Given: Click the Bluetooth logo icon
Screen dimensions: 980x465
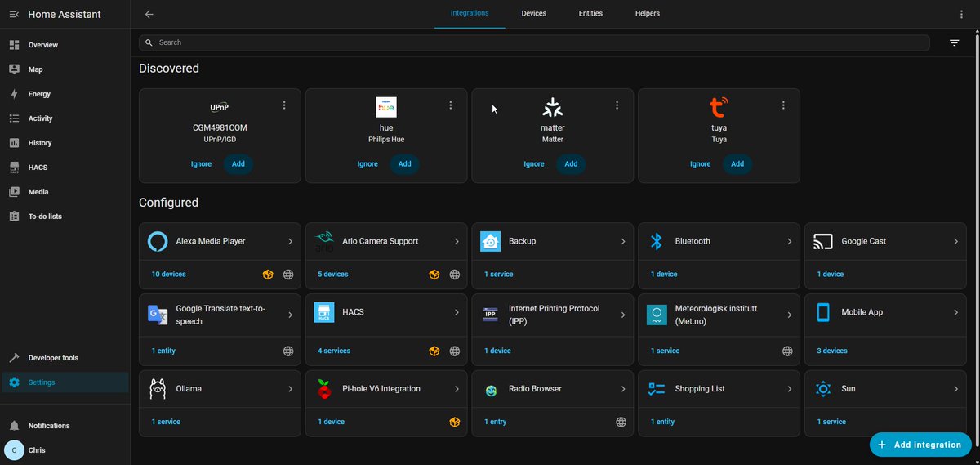Looking at the screenshot, I should pyautogui.click(x=657, y=242).
